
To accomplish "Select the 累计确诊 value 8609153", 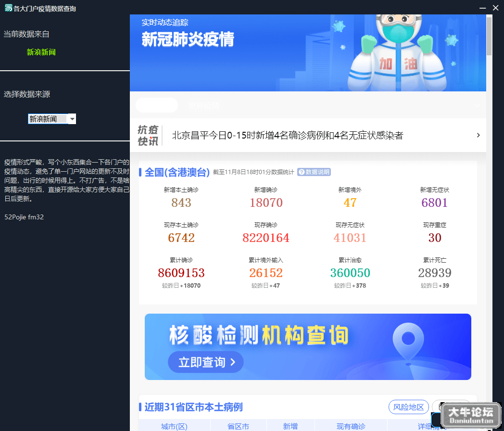I will [x=181, y=273].
